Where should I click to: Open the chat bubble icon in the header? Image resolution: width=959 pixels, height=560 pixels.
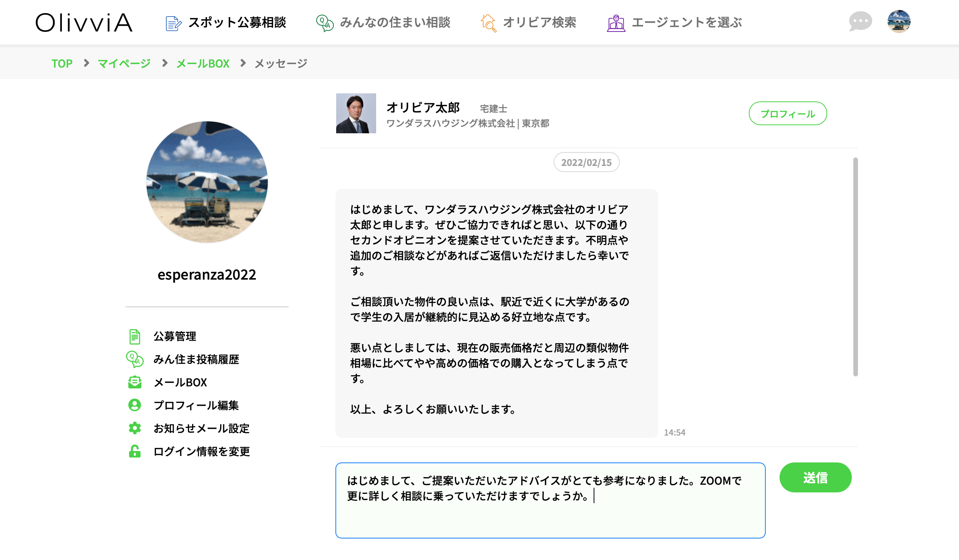(x=861, y=22)
